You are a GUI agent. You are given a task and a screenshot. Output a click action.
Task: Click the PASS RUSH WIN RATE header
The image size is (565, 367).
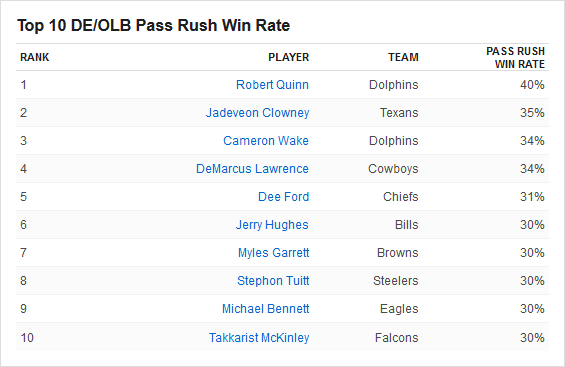tap(516, 58)
